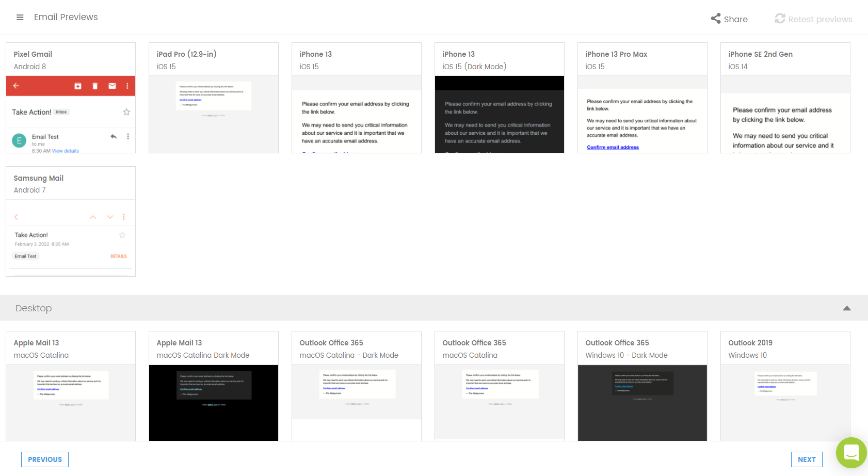This screenshot has width=868, height=476.
Task: Click the Email Previews page title
Action: (66, 17)
